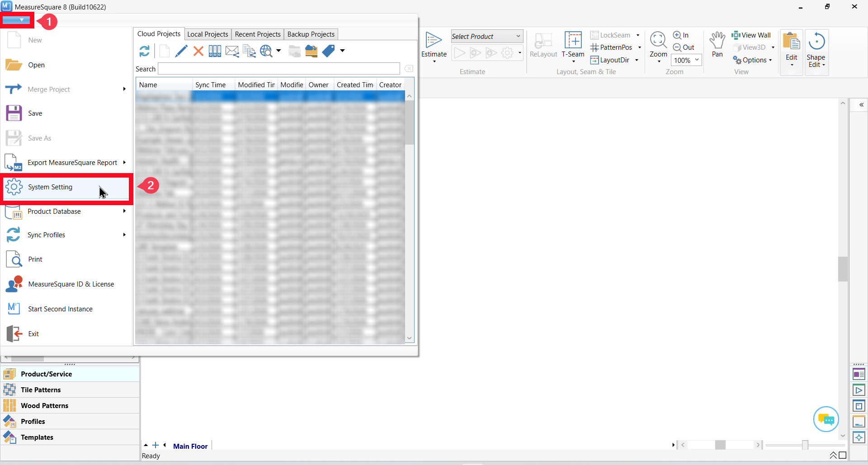Open the Select Product dropdown
The image size is (868, 465).
[x=487, y=36]
